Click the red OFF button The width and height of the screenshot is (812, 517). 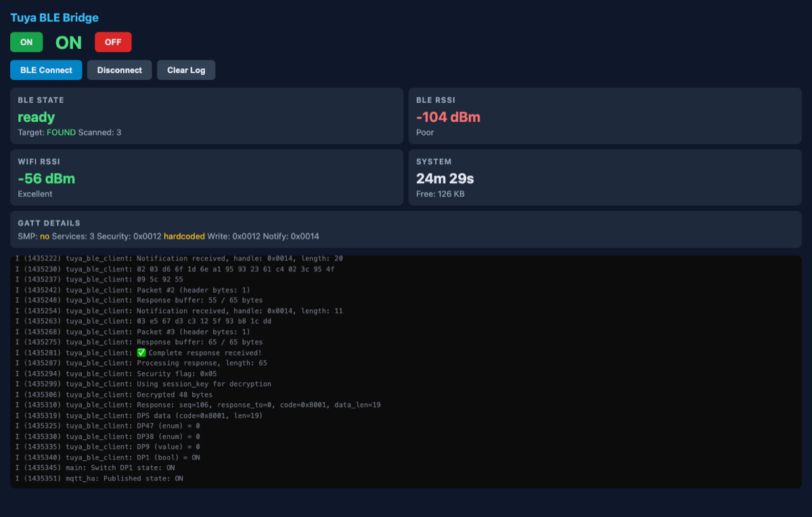coord(113,42)
